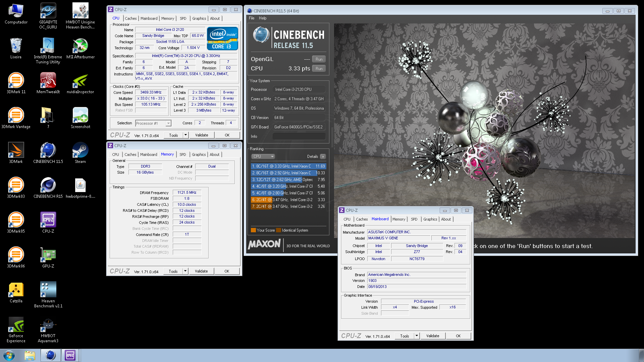This screenshot has height=362, width=644.
Task: Open 3DMark Vantage desktop icon
Action: pos(16,118)
